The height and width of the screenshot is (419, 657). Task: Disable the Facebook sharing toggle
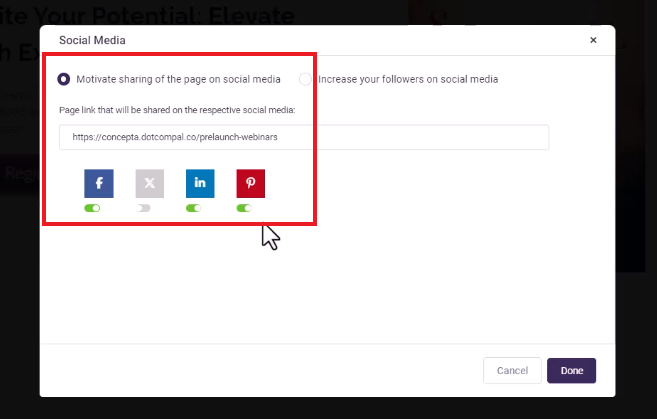pos(92,208)
